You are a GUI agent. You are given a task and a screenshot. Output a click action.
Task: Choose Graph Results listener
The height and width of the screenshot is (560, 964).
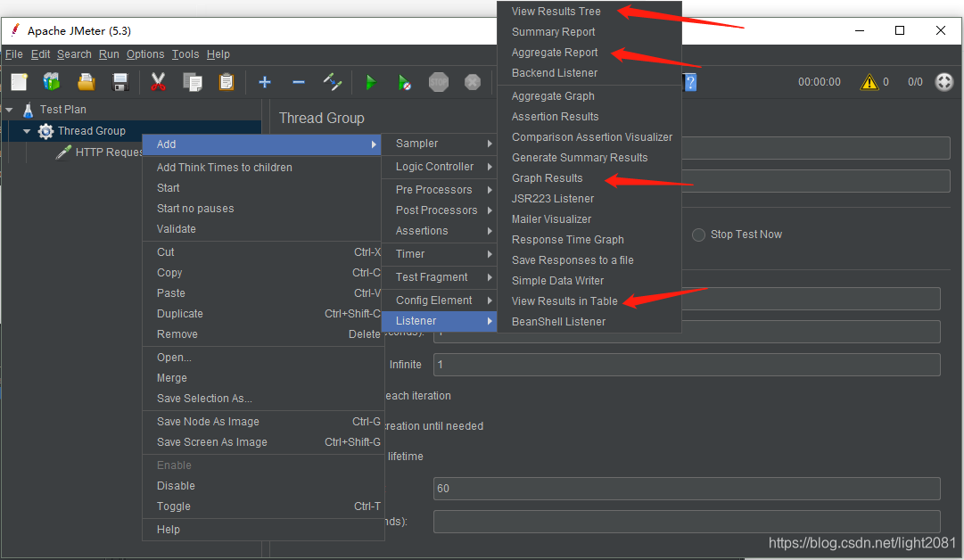click(589, 178)
